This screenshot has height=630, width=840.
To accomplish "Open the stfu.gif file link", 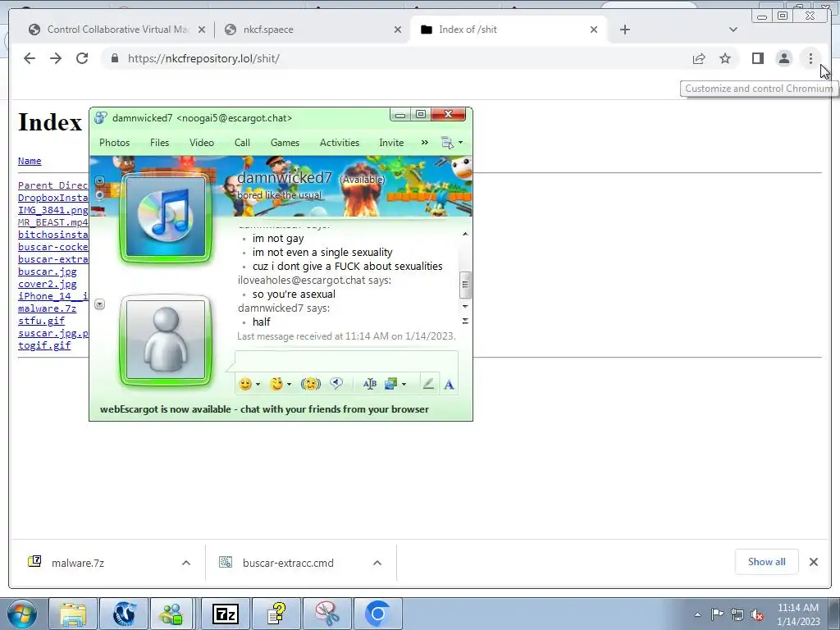I will 41,321.
